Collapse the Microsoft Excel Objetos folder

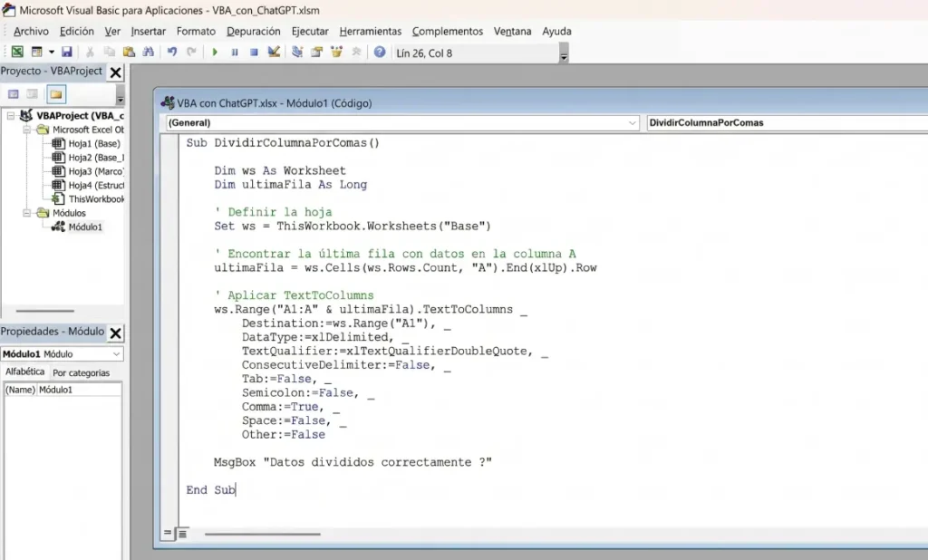click(x=26, y=130)
